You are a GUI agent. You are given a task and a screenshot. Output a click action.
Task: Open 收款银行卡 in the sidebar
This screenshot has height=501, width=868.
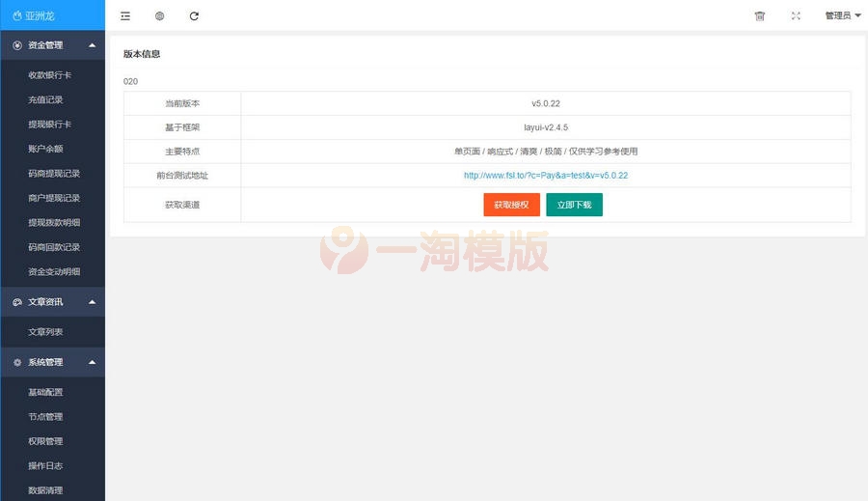pos(49,75)
